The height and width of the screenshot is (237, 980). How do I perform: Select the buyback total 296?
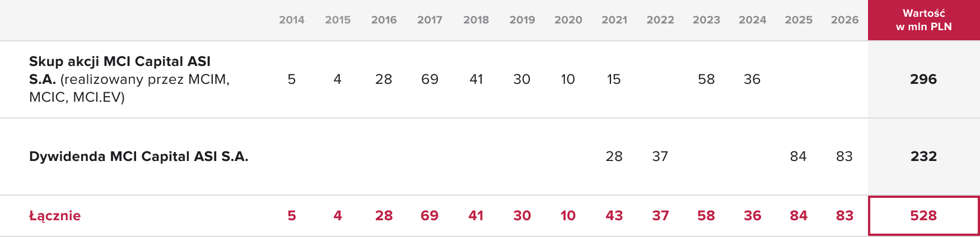point(923,79)
